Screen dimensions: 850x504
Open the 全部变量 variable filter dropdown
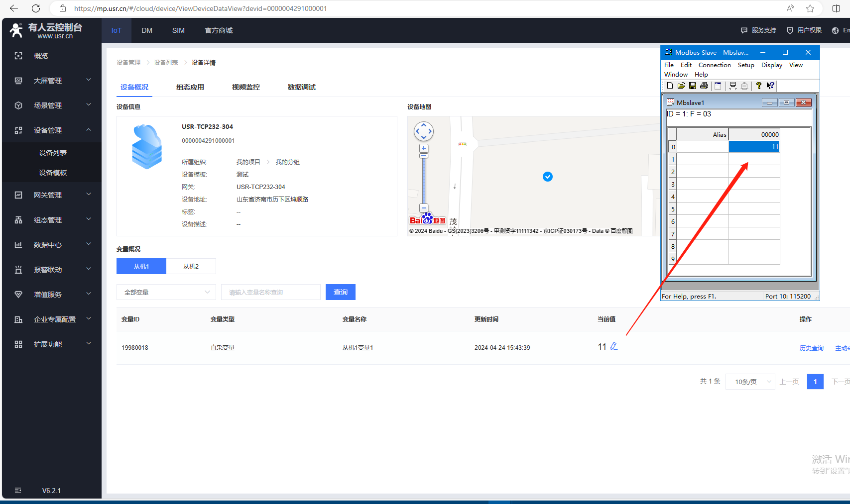166,292
